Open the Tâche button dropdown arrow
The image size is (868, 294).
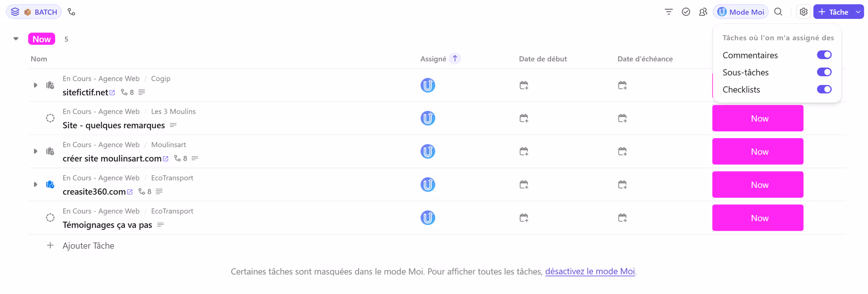click(855, 12)
